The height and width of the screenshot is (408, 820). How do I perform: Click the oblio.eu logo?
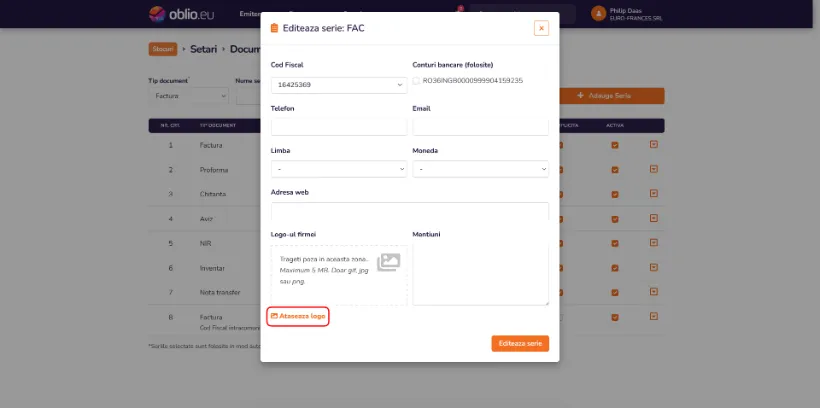[181, 14]
